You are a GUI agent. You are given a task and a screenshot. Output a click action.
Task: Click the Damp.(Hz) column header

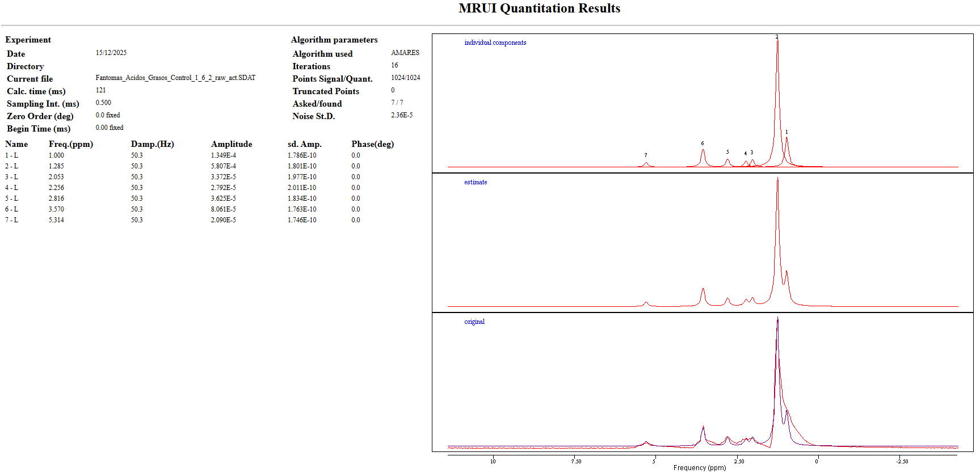[152, 144]
